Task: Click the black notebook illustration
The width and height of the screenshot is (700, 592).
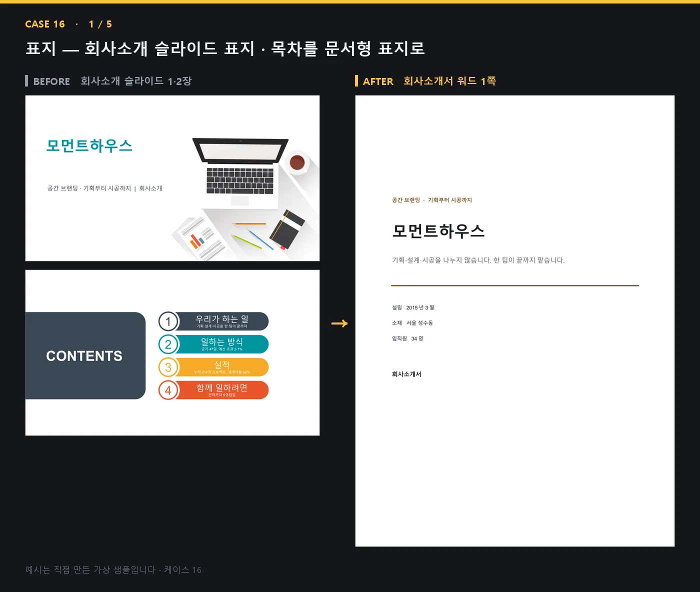Action: click(287, 229)
